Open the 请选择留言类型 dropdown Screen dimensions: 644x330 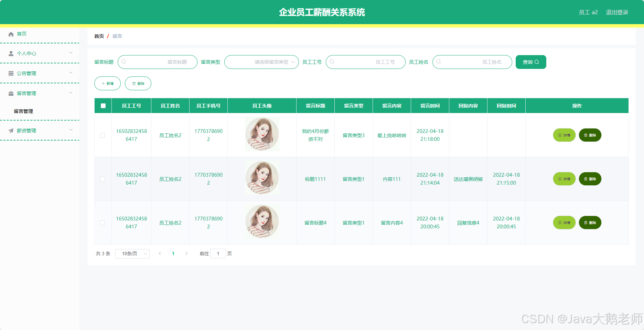click(x=261, y=62)
